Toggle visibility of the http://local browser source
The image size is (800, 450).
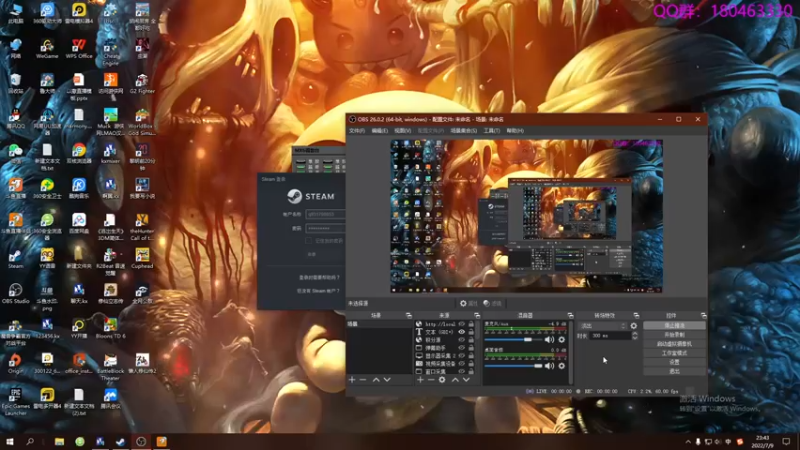point(462,324)
